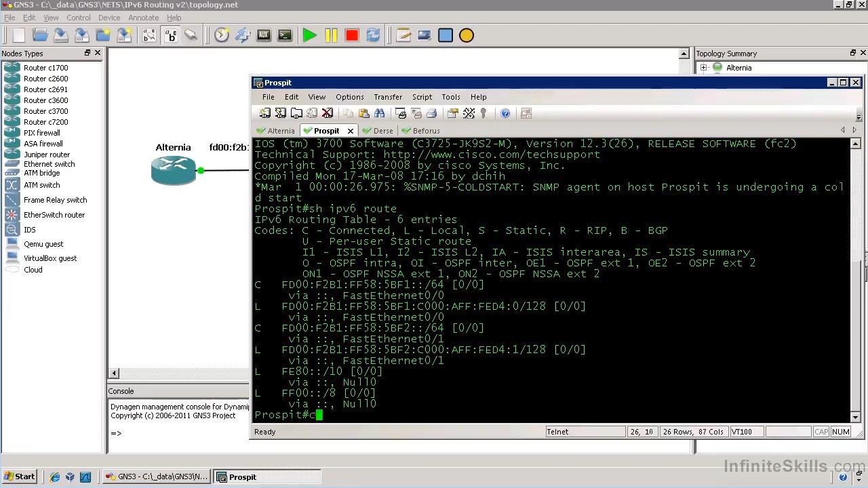
Task: Open the Script menu in Prospit window
Action: click(422, 97)
